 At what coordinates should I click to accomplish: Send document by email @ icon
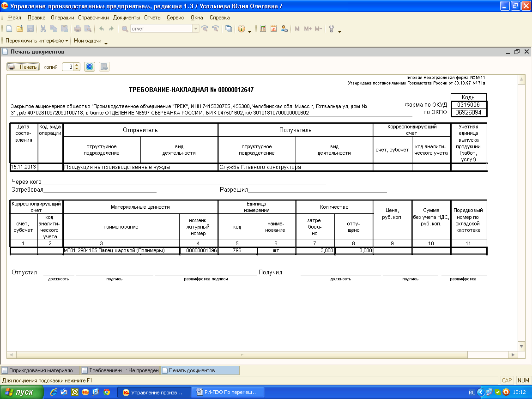90,67
